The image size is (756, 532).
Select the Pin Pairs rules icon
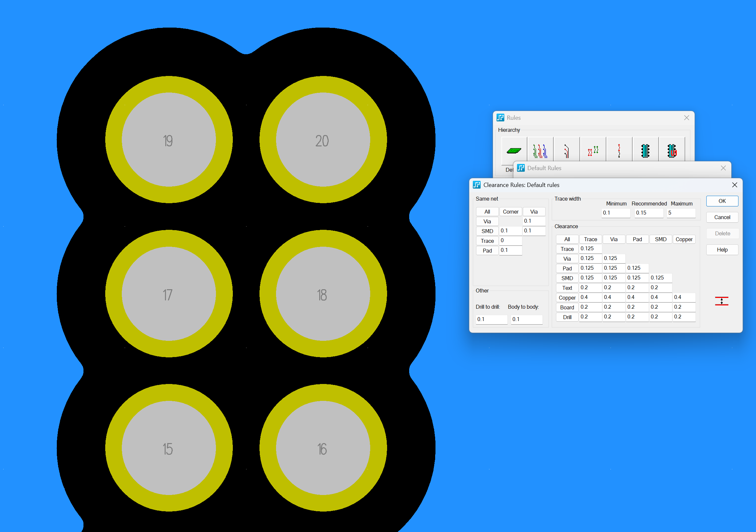point(619,151)
